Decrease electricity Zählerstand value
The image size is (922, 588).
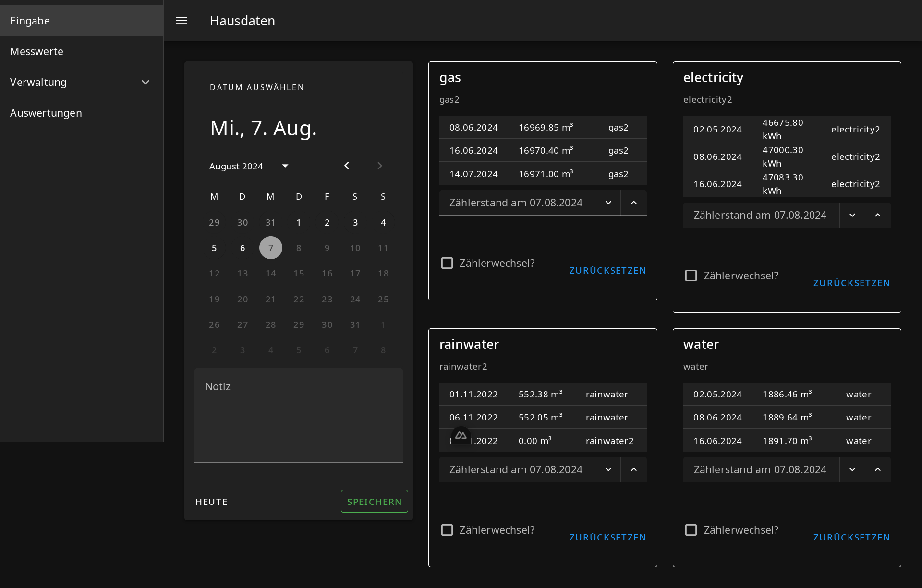(x=852, y=215)
